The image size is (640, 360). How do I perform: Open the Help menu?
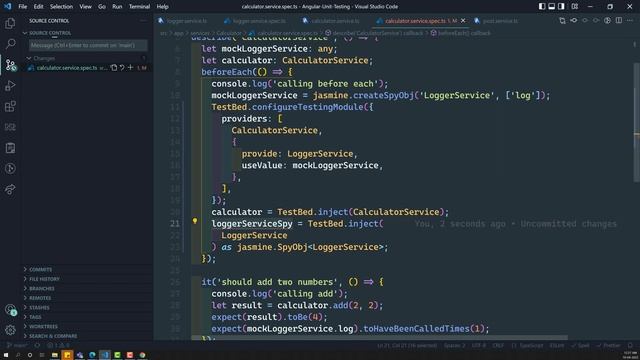pyautogui.click(x=162, y=7)
